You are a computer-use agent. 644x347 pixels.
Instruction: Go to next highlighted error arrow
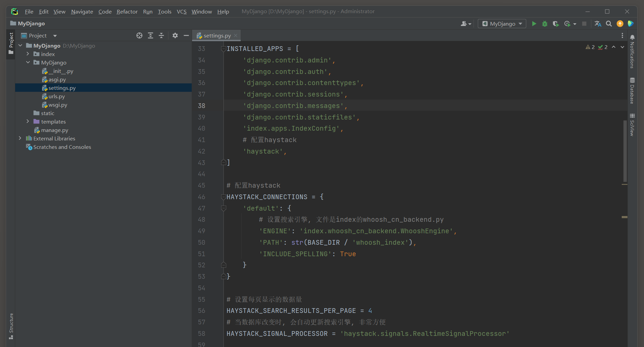(622, 47)
